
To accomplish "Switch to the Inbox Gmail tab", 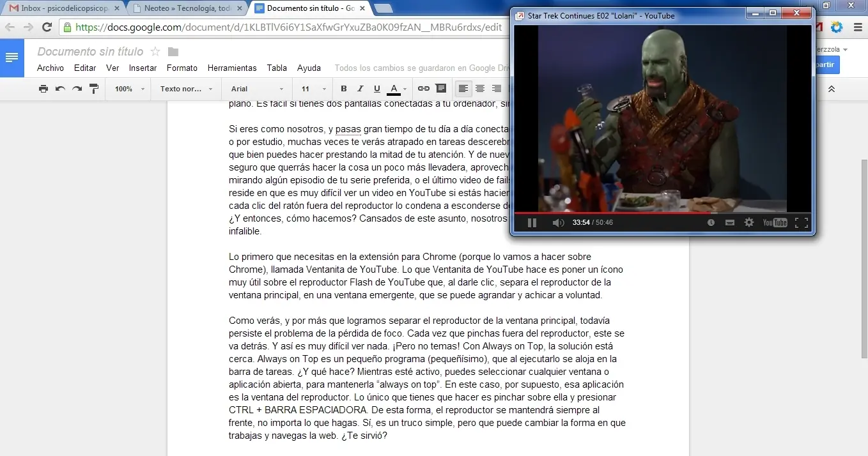I will [64, 8].
